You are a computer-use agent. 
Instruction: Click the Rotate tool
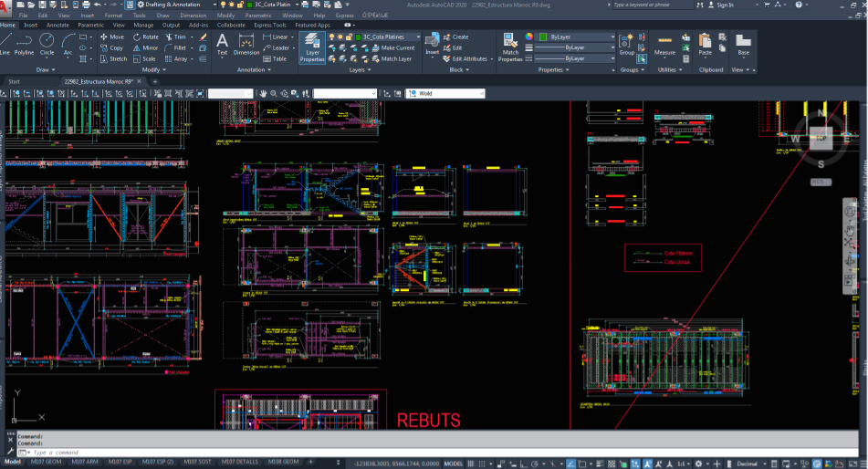point(146,37)
